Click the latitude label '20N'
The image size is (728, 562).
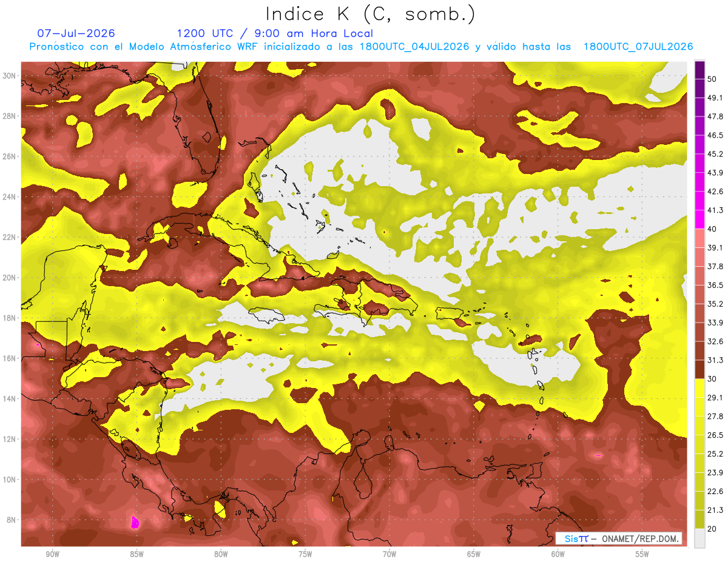pos(10,278)
